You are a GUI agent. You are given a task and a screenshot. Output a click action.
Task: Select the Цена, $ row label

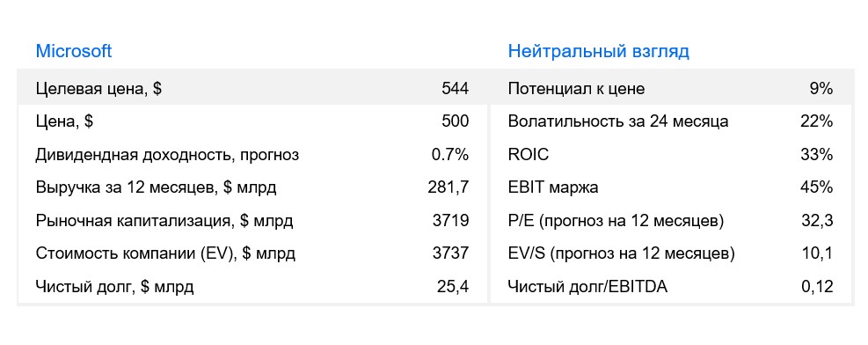[x=64, y=121]
